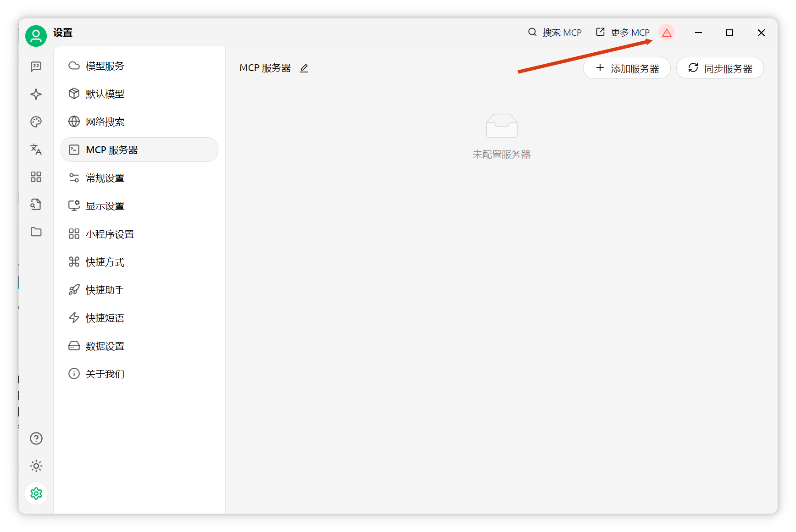Toggle the light/dark theme sun icon
Screen dimensions: 796x532
coord(36,466)
